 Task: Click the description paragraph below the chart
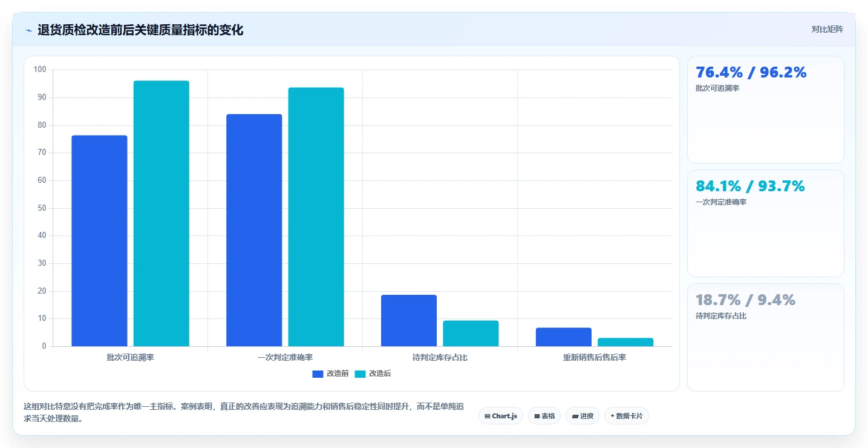pyautogui.click(x=244, y=412)
